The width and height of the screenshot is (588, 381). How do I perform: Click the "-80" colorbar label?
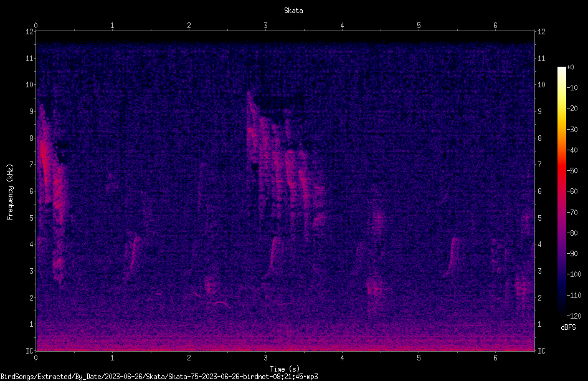(572, 233)
